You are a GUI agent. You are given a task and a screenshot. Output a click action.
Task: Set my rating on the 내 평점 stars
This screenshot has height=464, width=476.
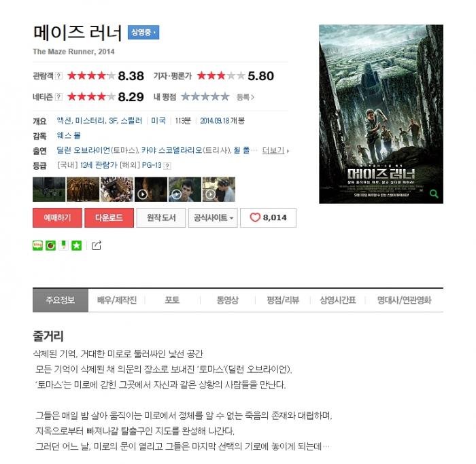pyautogui.click(x=205, y=96)
